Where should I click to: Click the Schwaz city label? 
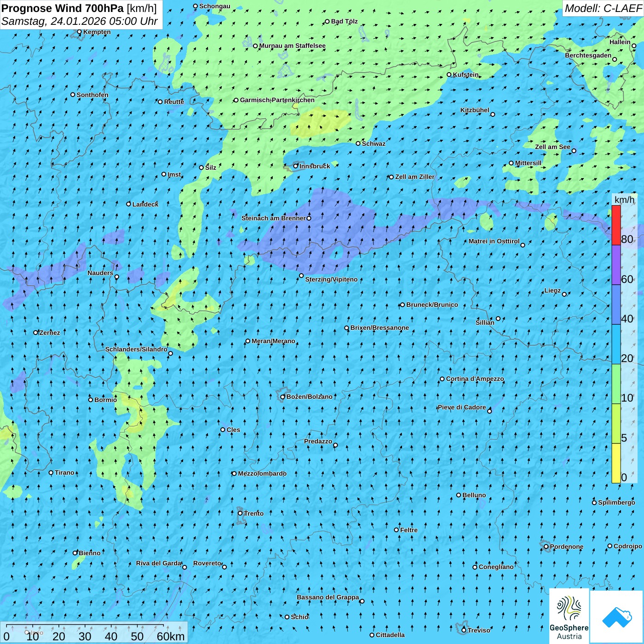374,144
